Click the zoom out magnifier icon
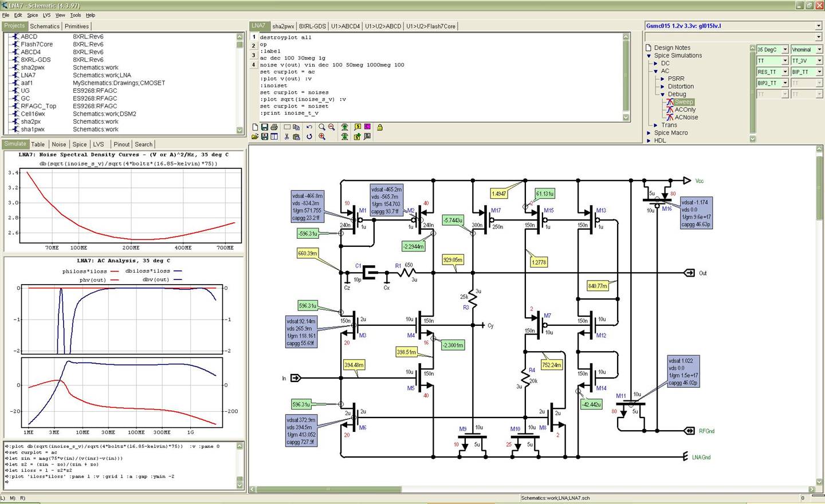 click(x=331, y=127)
